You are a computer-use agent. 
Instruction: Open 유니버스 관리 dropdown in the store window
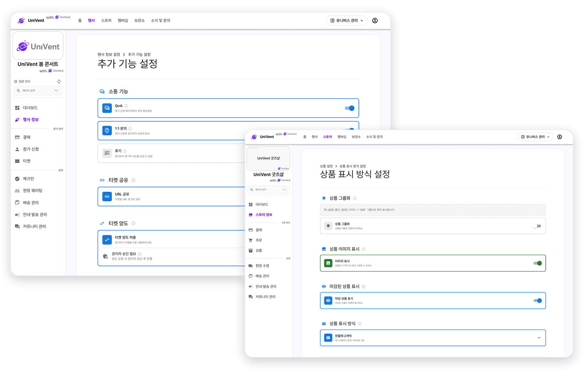coord(535,137)
